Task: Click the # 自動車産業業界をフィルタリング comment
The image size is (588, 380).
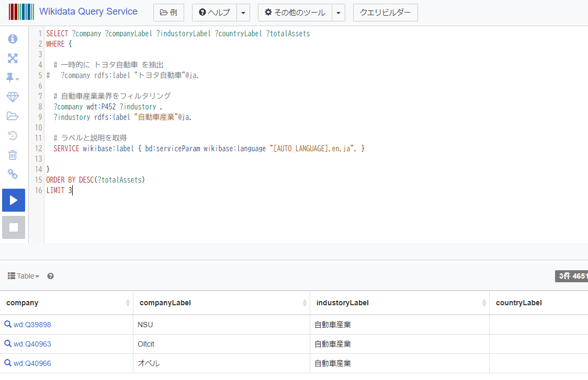Action: 112,96
